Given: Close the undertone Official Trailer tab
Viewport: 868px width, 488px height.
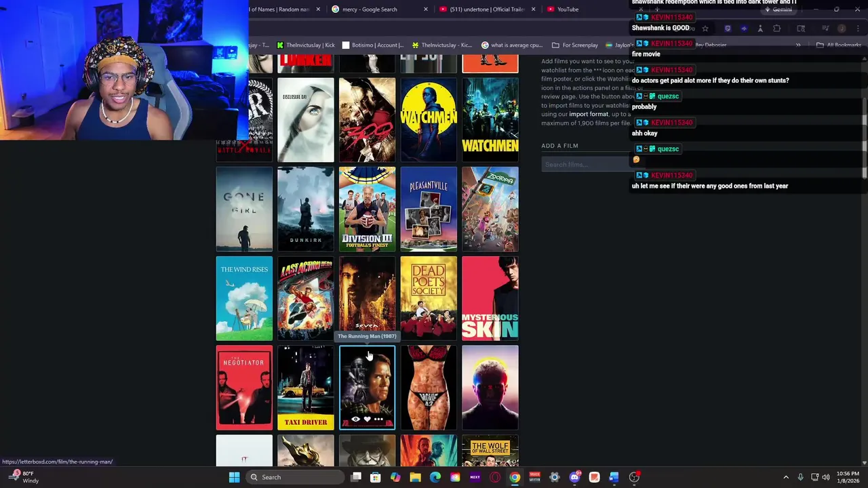Looking at the screenshot, I should 533,9.
